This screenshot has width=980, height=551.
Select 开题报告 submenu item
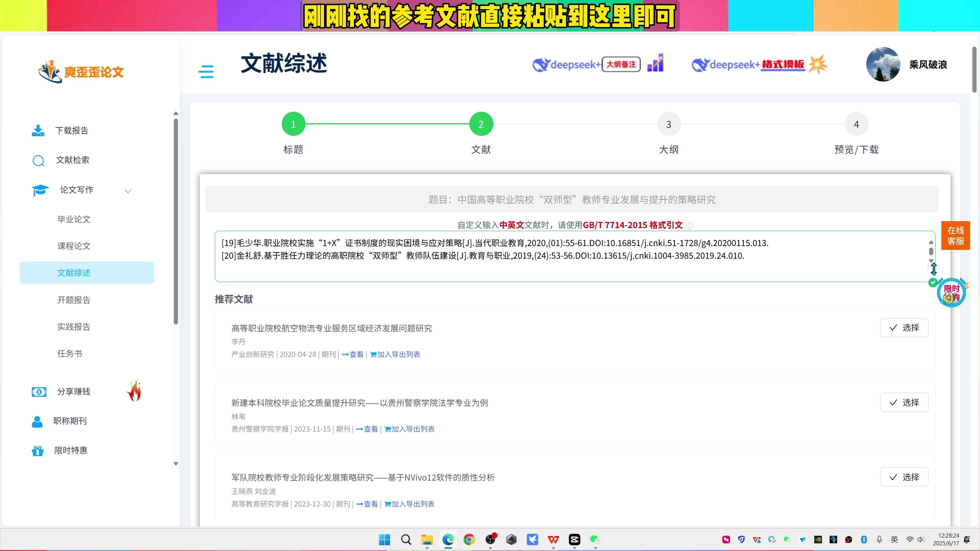74,300
